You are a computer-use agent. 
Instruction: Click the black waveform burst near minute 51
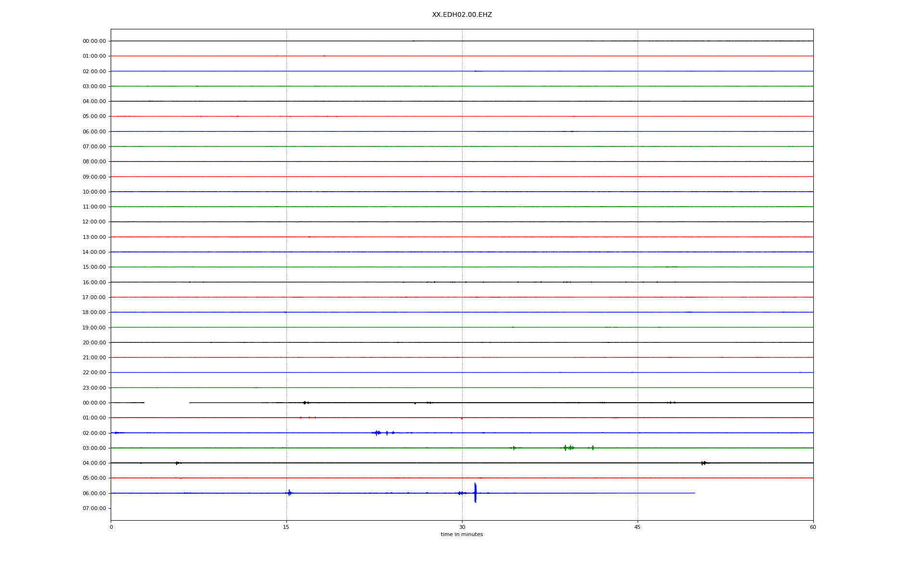pos(704,463)
